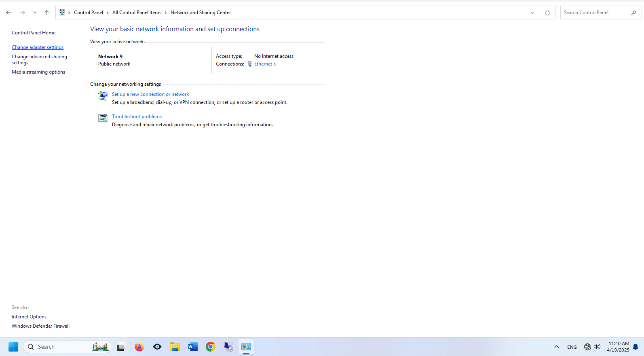
Task: Click the Search Control Panel field
Action: pyautogui.click(x=594, y=13)
